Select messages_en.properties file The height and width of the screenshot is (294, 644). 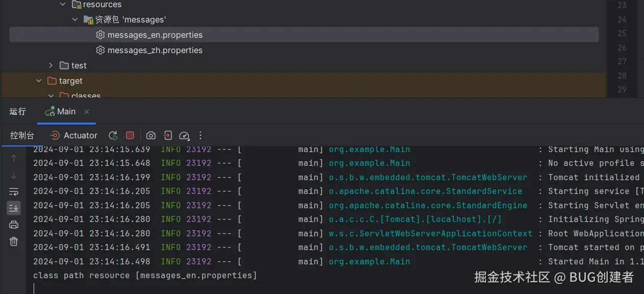tap(154, 35)
